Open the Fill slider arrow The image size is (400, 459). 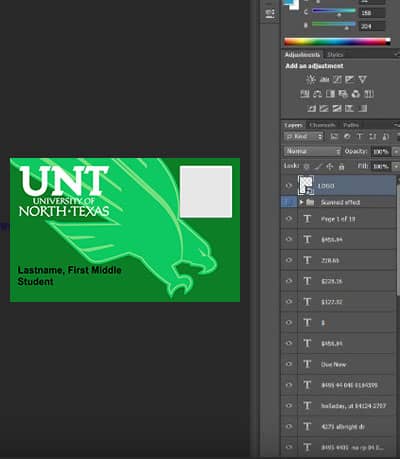(x=395, y=166)
